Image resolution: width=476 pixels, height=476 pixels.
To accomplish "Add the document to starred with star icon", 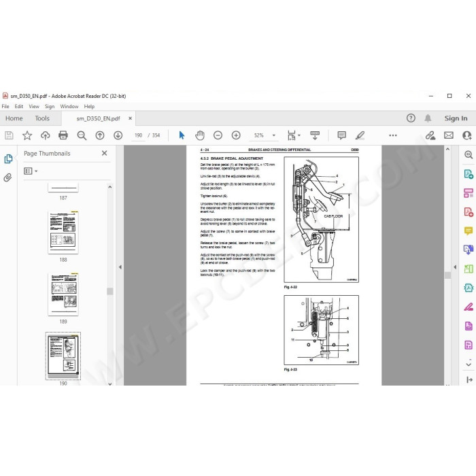I will [27, 135].
